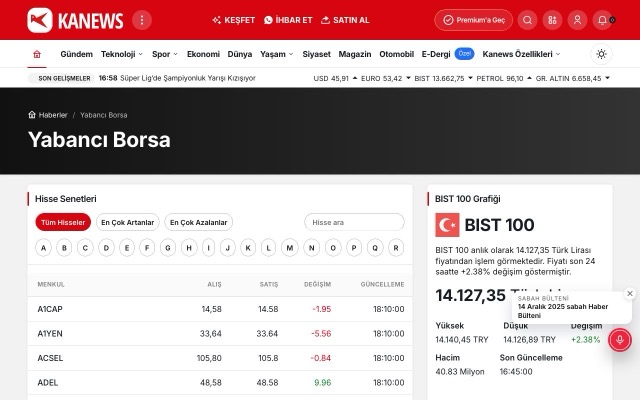This screenshot has width=640, height=400.
Task: Filter stocks by letter D
Action: [106, 248]
